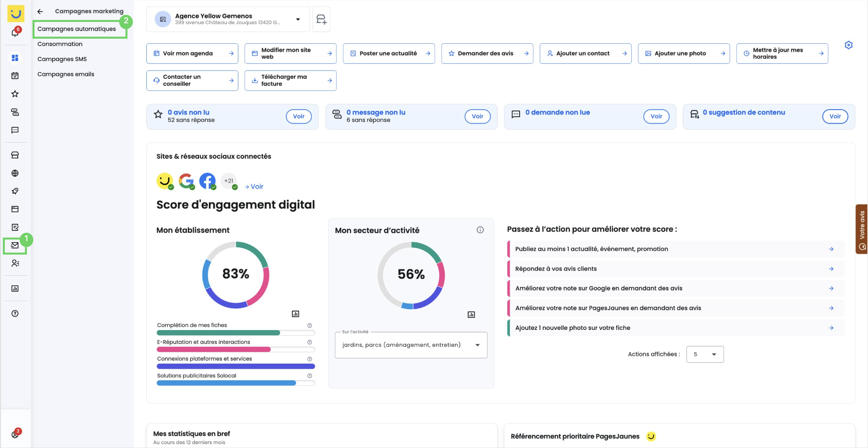Open the star reviews sidebar icon
868x448 pixels.
pyautogui.click(x=15, y=94)
